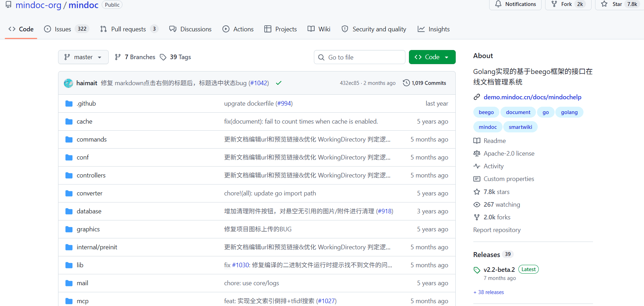
Task: Select the beego topic tag
Action: tap(486, 112)
